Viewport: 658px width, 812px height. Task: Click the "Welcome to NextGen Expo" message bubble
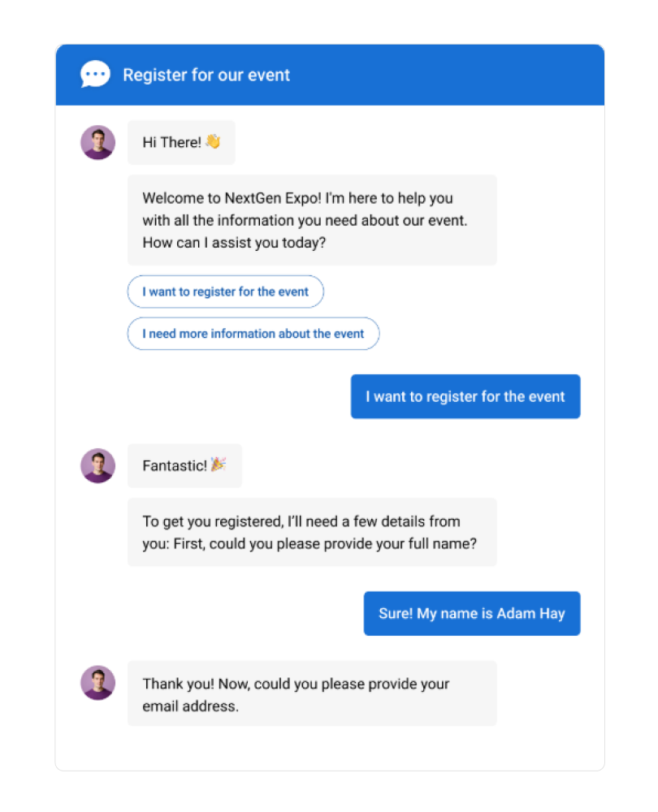(x=311, y=220)
